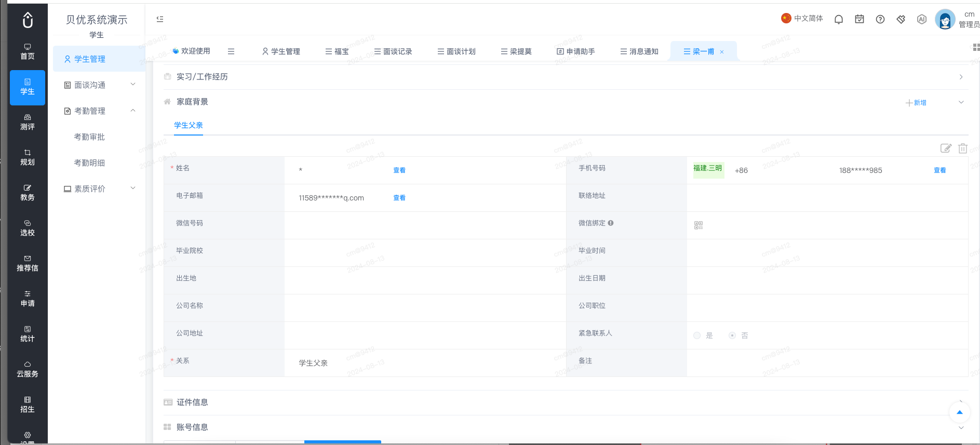Open the notification bell icon
Image resolution: width=980 pixels, height=445 pixels.
(838, 19)
